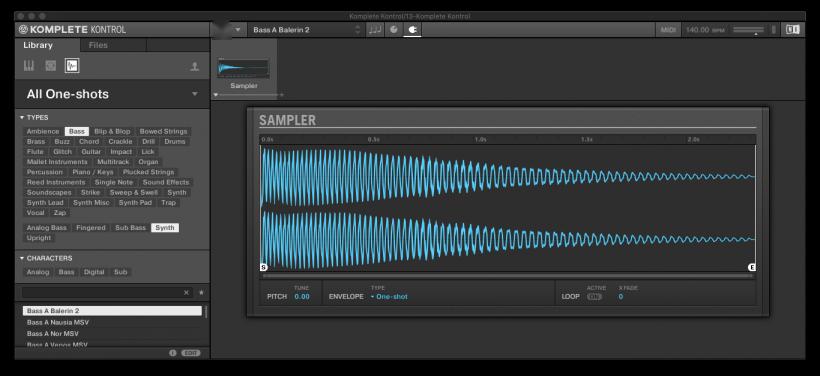Show the plug-in chain view icon
The height and width of the screenshot is (376, 820).
point(412,30)
